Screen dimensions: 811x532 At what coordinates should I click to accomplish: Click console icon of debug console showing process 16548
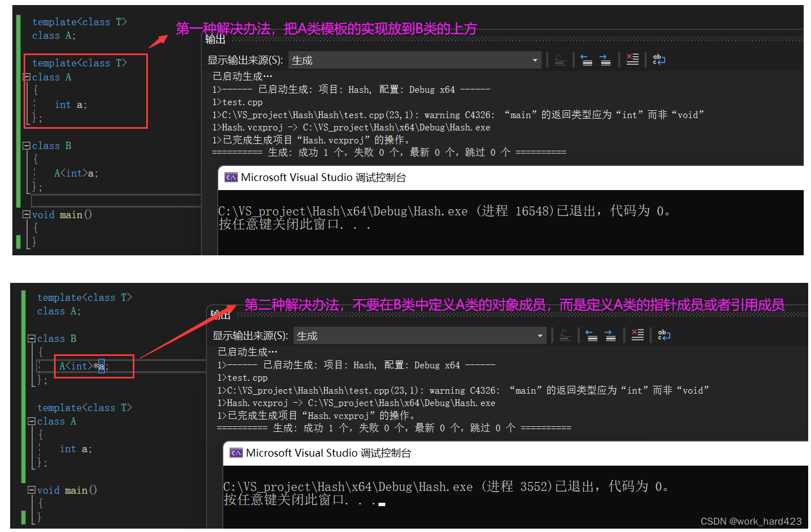click(x=231, y=178)
